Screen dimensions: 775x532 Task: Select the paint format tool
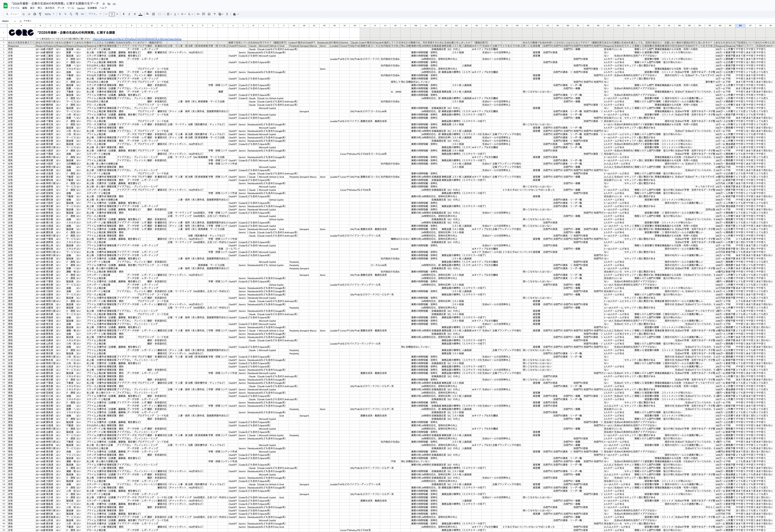click(x=40, y=14)
